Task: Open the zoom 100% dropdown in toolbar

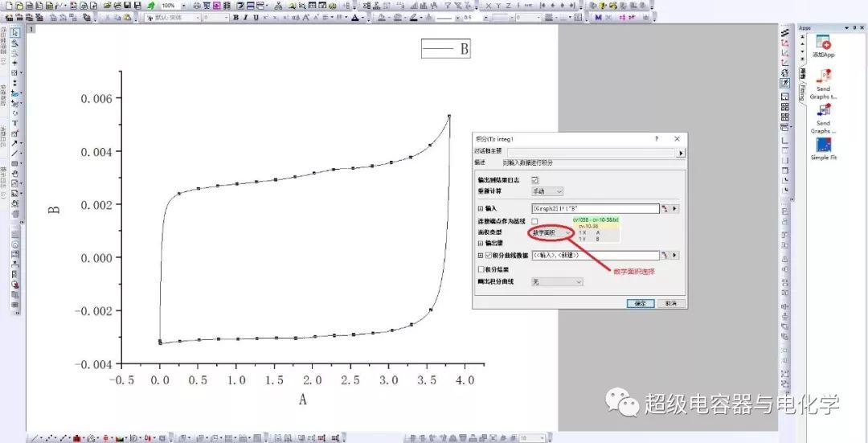Action: point(183,6)
